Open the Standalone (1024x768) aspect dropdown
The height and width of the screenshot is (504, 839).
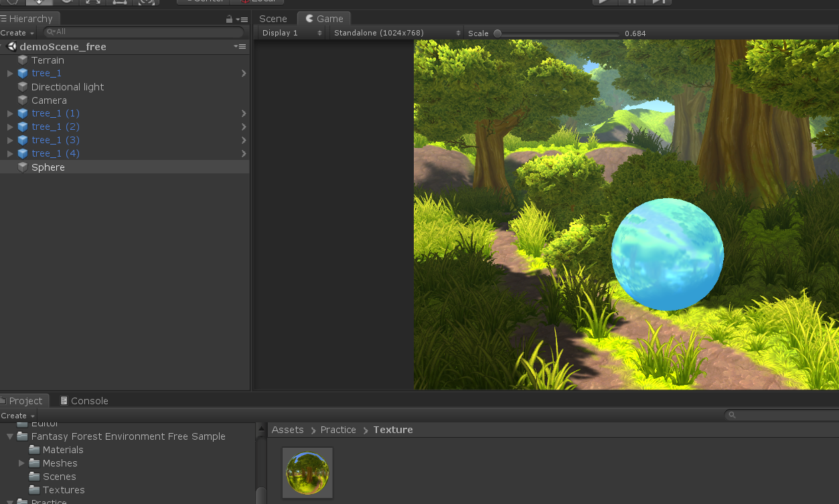[397, 33]
